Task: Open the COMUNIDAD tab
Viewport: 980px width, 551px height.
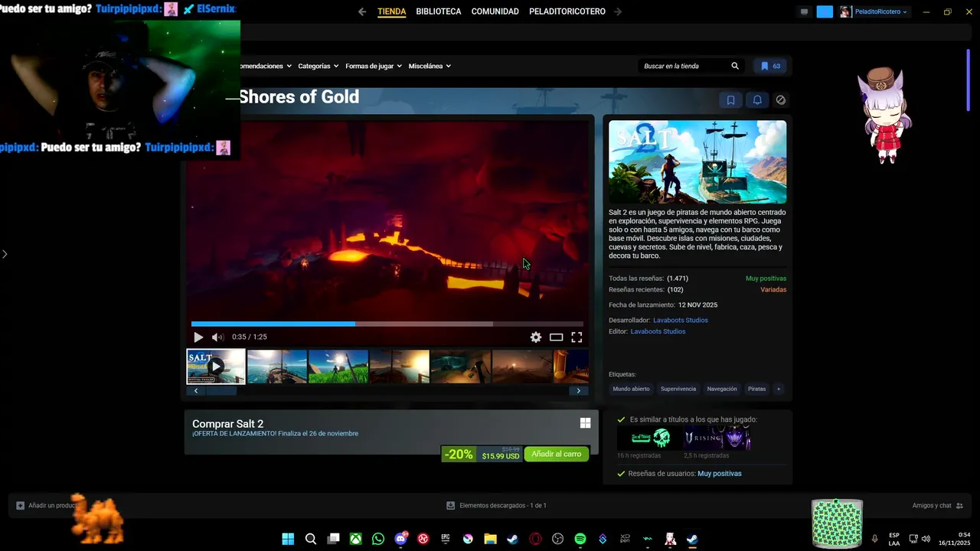Action: point(495,11)
